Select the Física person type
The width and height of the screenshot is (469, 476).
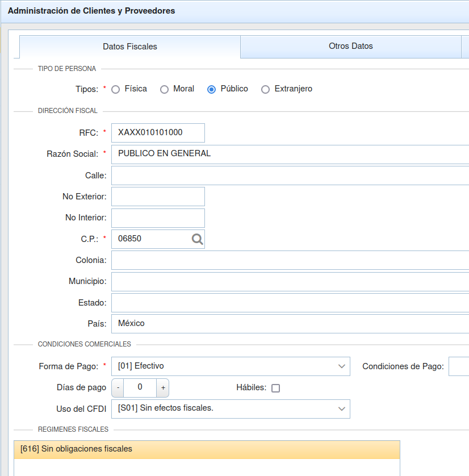tap(116, 90)
